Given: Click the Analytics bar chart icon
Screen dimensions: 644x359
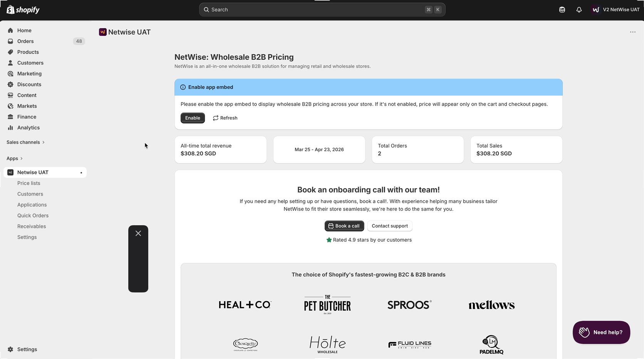Looking at the screenshot, I should (10, 128).
